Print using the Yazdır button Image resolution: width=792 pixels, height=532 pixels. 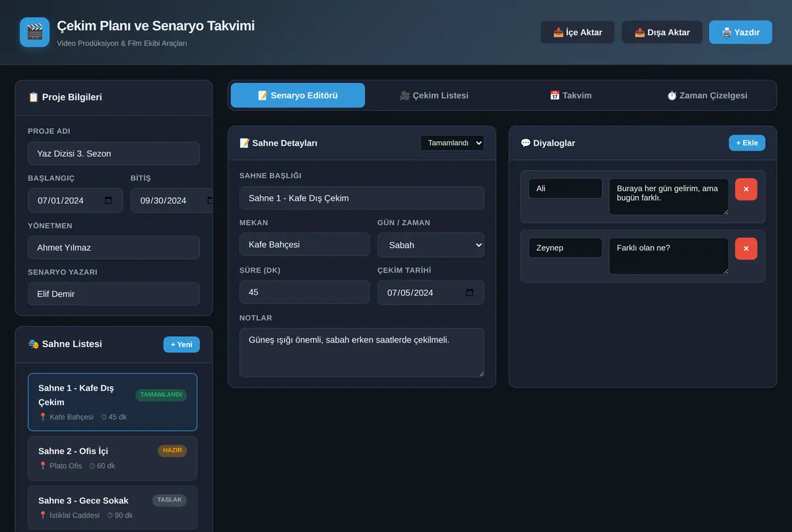741,32
